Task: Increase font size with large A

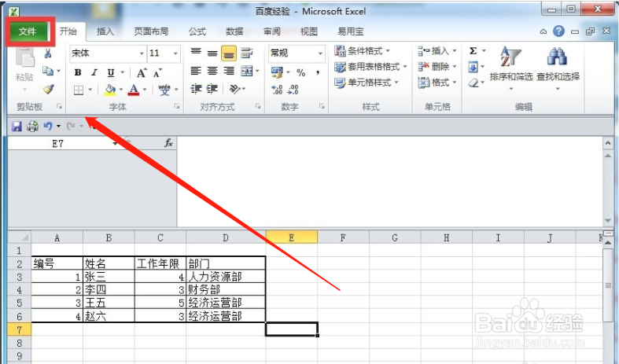Action: tap(142, 73)
